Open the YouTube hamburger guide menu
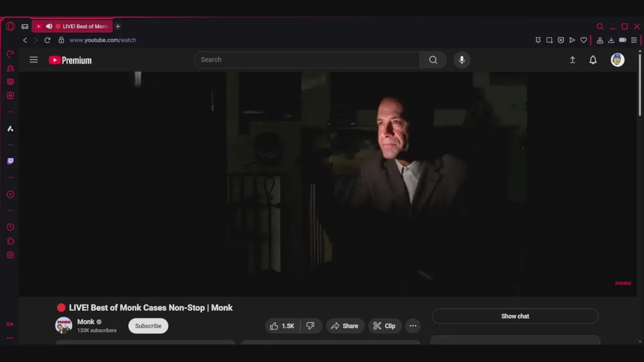The width and height of the screenshot is (644, 362). point(34,60)
